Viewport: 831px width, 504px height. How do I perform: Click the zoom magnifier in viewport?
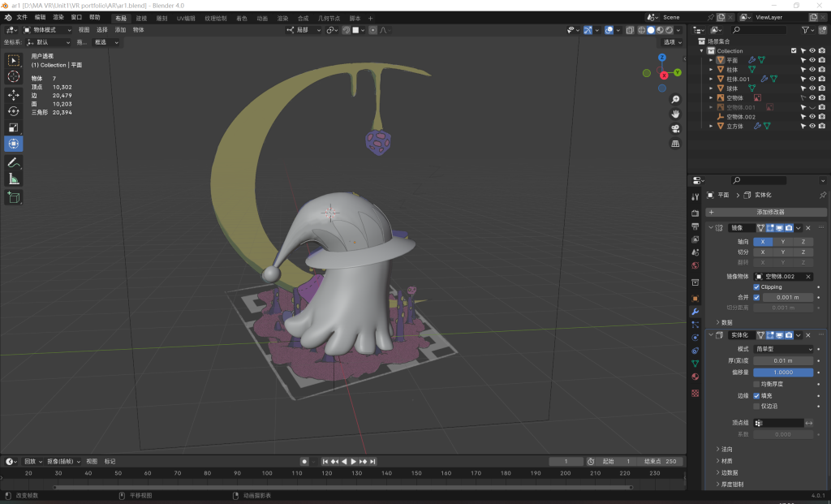pos(675,100)
